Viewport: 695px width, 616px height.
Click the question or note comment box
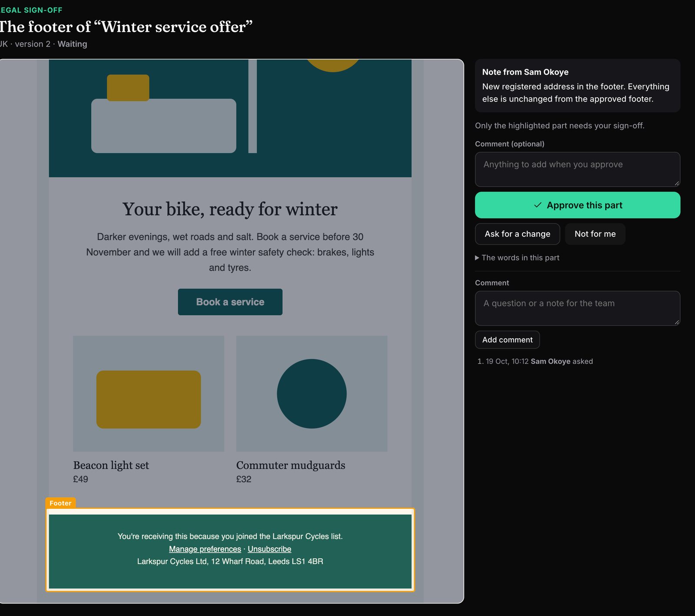click(x=577, y=308)
